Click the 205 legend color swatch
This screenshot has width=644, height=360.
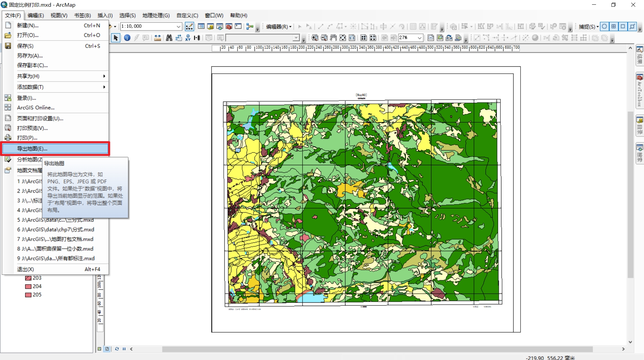[x=28, y=295]
